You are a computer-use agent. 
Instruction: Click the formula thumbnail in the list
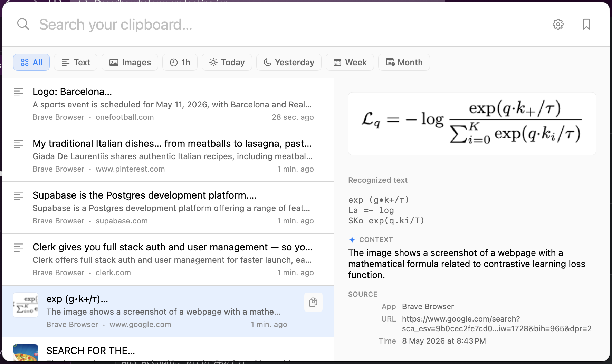point(26,305)
